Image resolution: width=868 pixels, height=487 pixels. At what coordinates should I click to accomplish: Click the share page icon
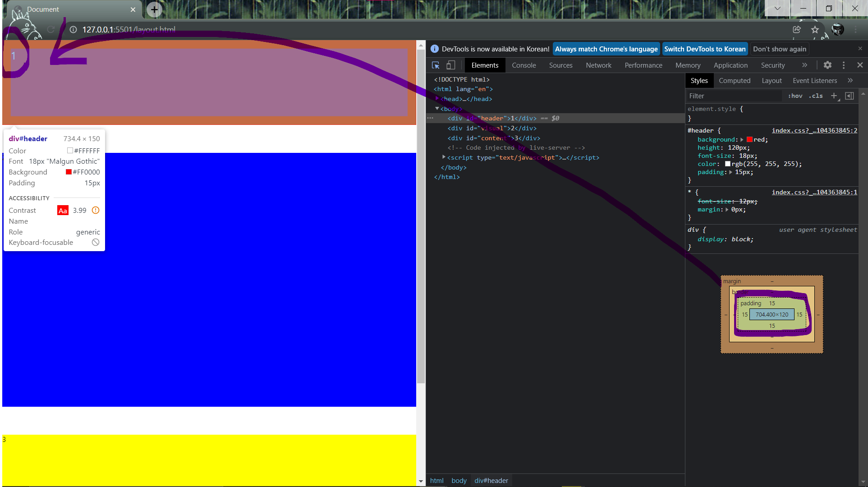[x=797, y=30]
